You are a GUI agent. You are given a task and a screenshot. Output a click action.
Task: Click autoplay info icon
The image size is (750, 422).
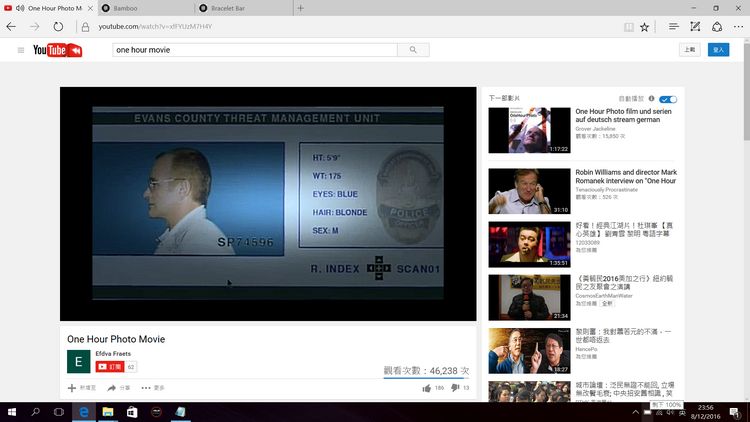651,99
